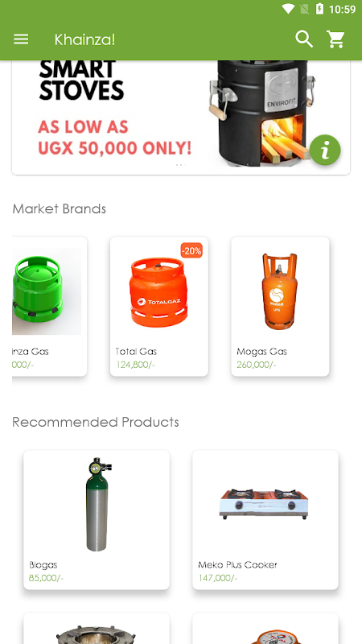
Task: Open the green Khainza Gas card
Action: (x=50, y=307)
